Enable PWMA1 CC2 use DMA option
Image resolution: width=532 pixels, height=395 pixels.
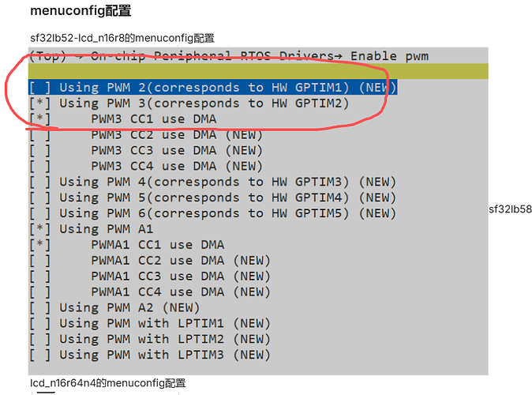40,261
